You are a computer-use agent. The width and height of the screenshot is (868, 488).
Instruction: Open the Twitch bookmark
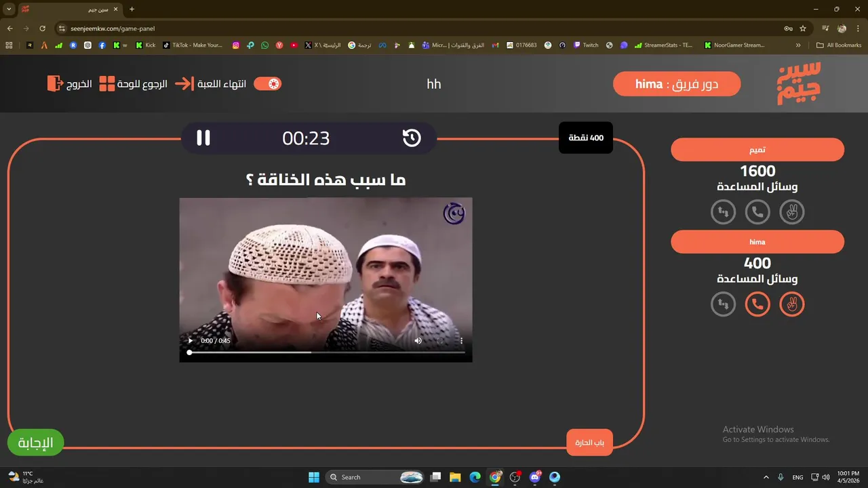pyautogui.click(x=586, y=45)
